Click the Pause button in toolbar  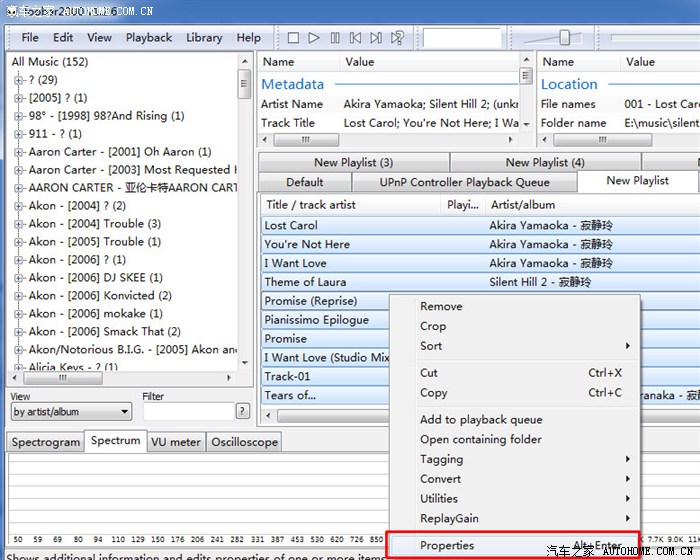click(x=334, y=38)
